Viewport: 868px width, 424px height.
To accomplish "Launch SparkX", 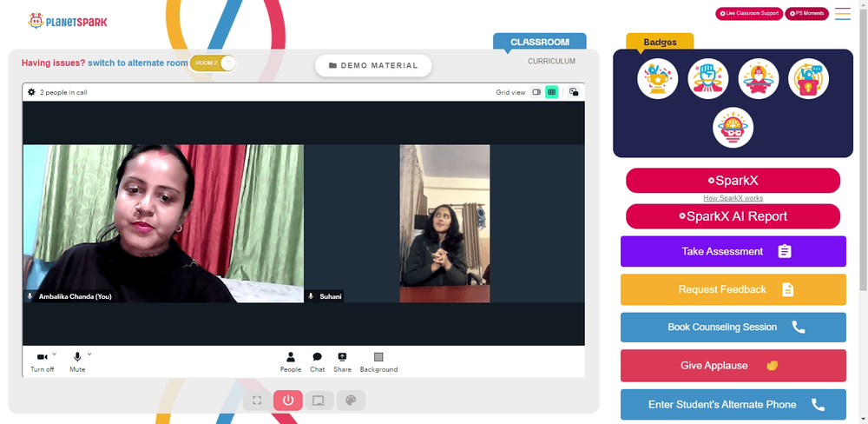I will (733, 181).
